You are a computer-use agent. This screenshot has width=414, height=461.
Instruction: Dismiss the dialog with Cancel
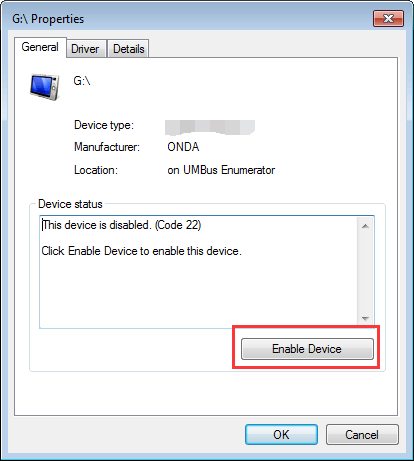[362, 435]
